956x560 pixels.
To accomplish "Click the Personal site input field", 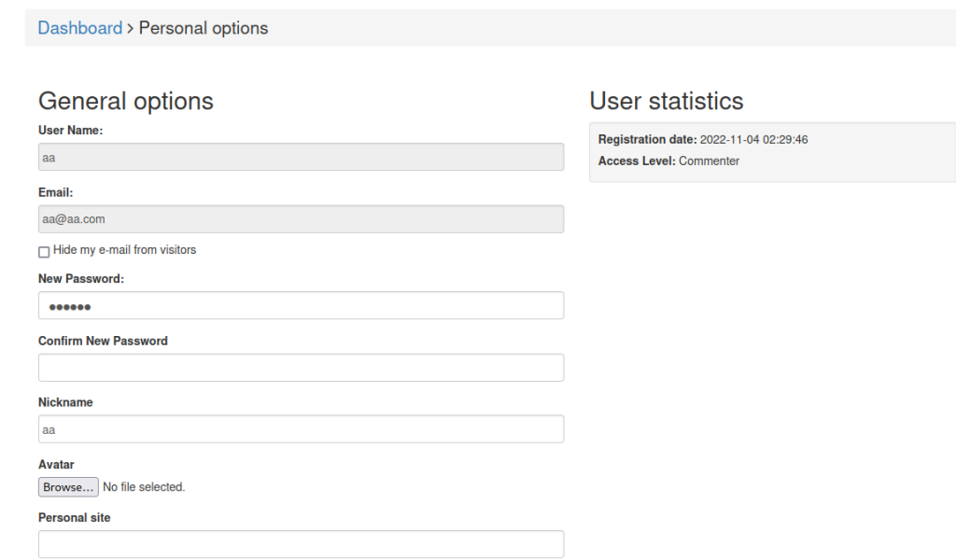I will [301, 544].
